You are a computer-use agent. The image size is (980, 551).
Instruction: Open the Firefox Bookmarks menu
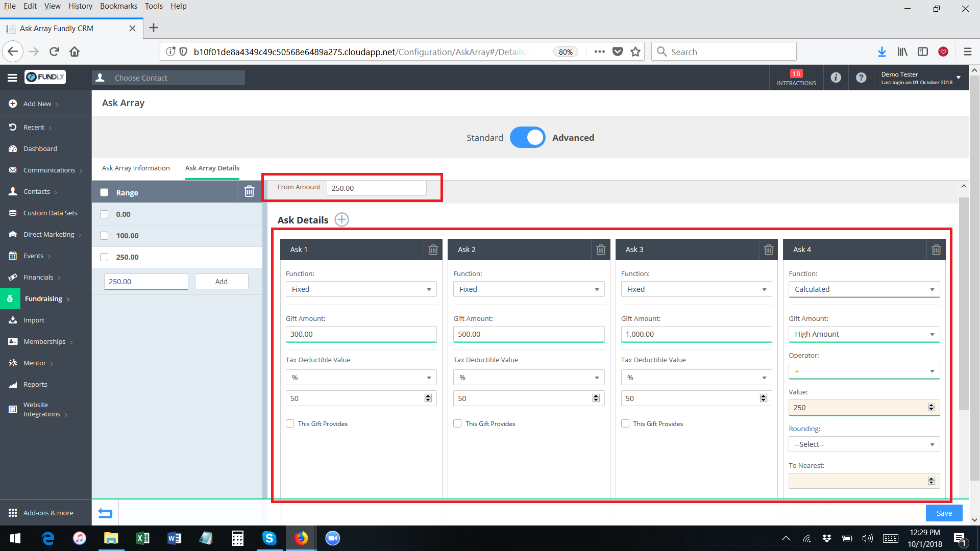(118, 6)
